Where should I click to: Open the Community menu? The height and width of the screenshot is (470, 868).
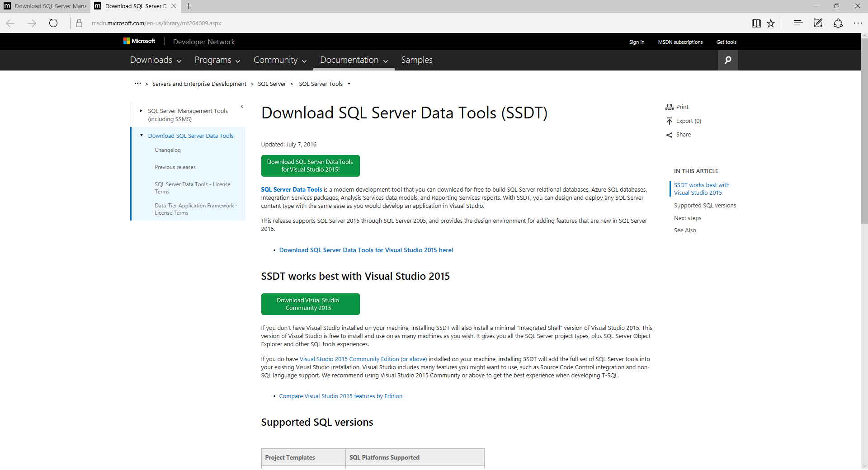[x=280, y=60]
